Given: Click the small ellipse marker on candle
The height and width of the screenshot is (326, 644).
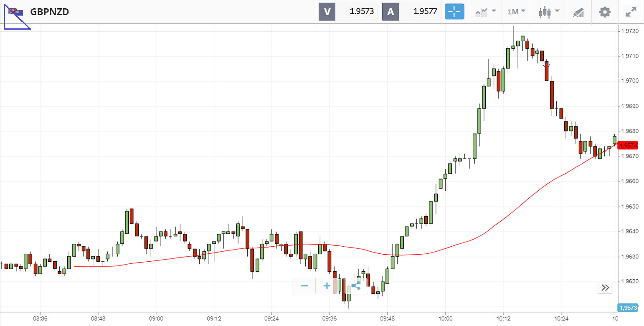Looking at the screenshot, I should tap(547, 65).
